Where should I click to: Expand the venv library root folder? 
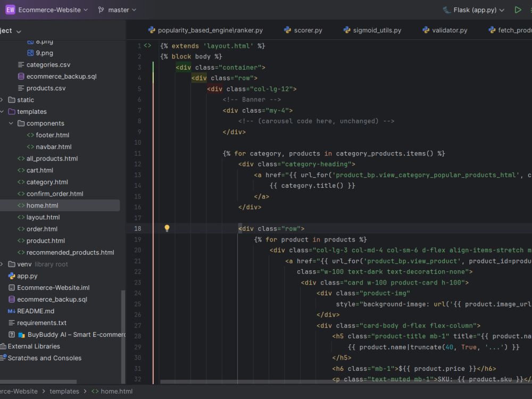click(2, 264)
